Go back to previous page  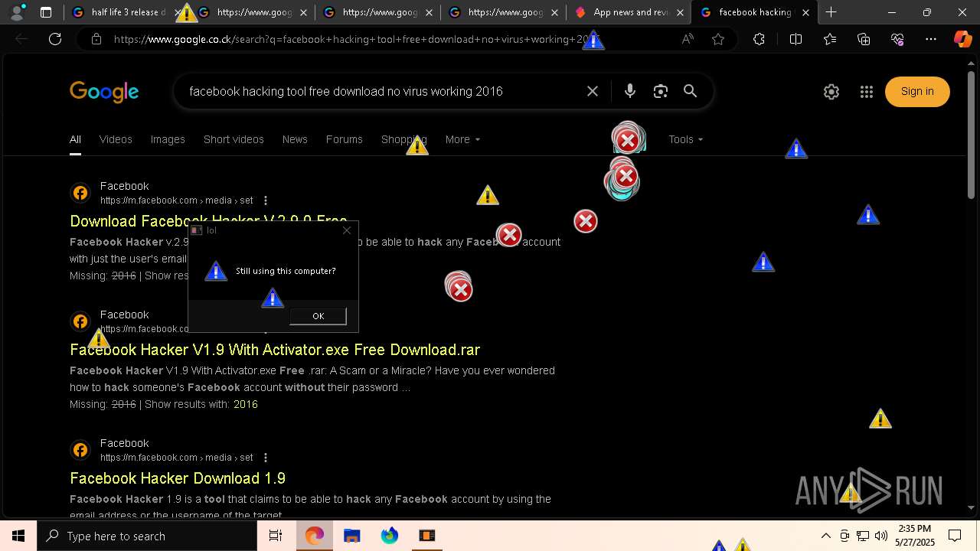[x=22, y=39]
